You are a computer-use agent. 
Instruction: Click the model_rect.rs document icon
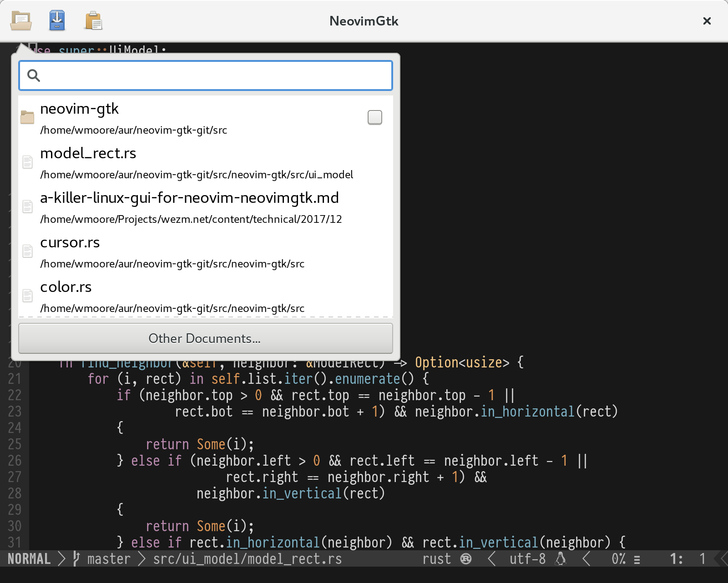pos(28,162)
